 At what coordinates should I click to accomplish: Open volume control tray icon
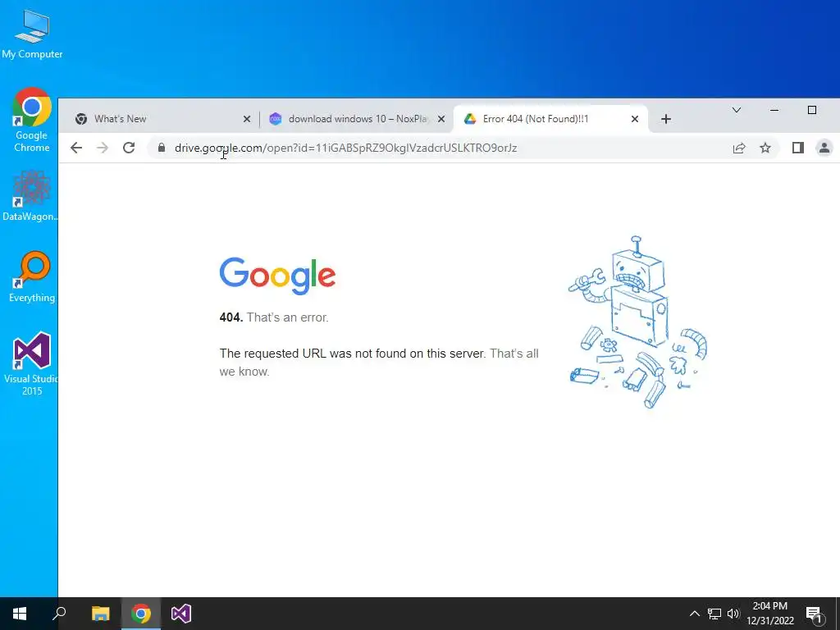tap(733, 614)
